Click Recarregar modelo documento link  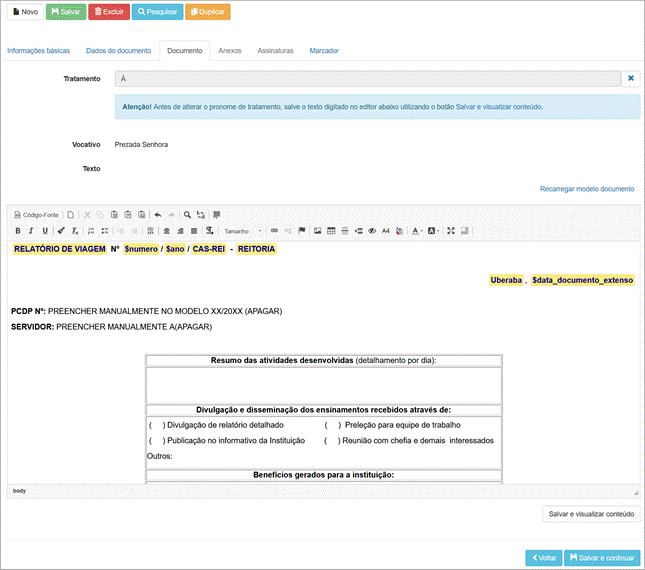[x=586, y=188]
